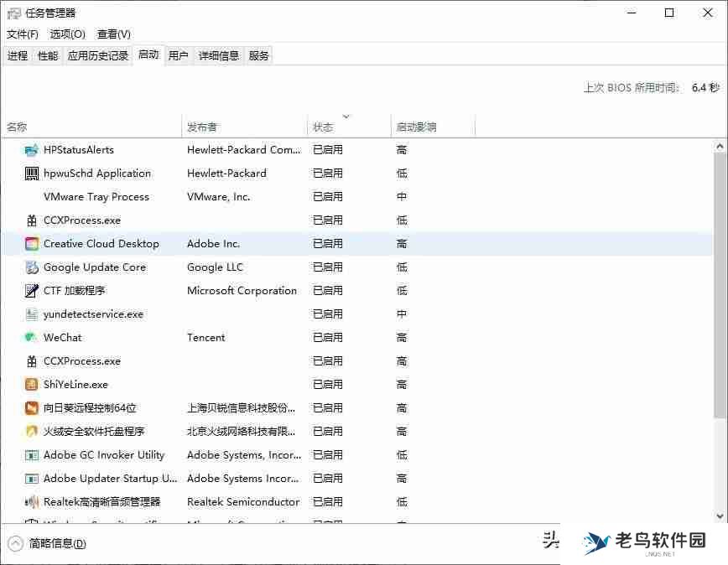Click VMware, Inc. publisher cell

[x=218, y=197]
